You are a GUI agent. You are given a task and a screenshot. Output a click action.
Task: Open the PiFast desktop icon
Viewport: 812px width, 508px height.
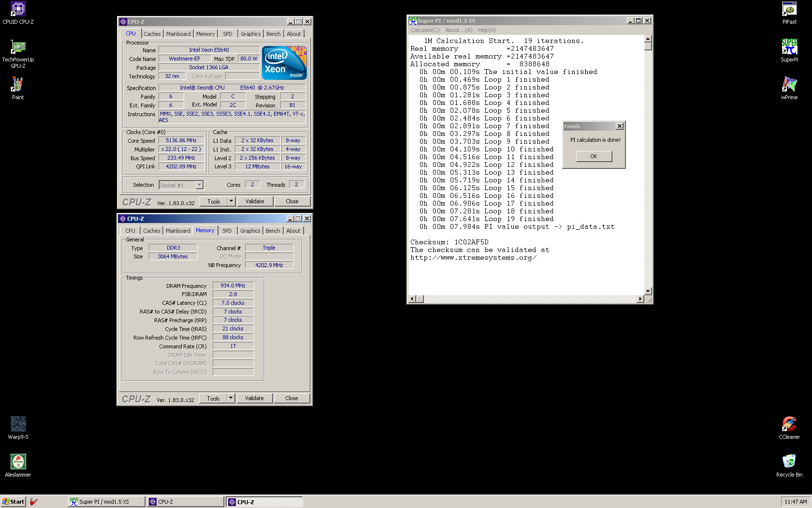789,13
